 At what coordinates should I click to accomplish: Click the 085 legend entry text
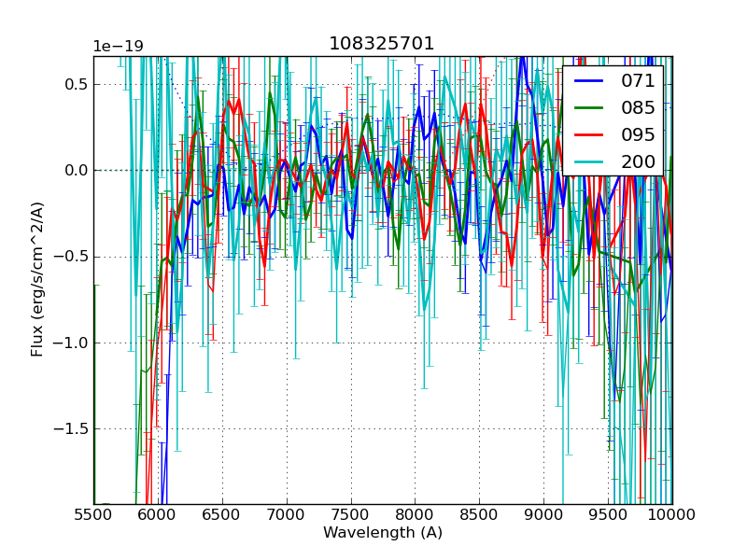pyautogui.click(x=638, y=108)
